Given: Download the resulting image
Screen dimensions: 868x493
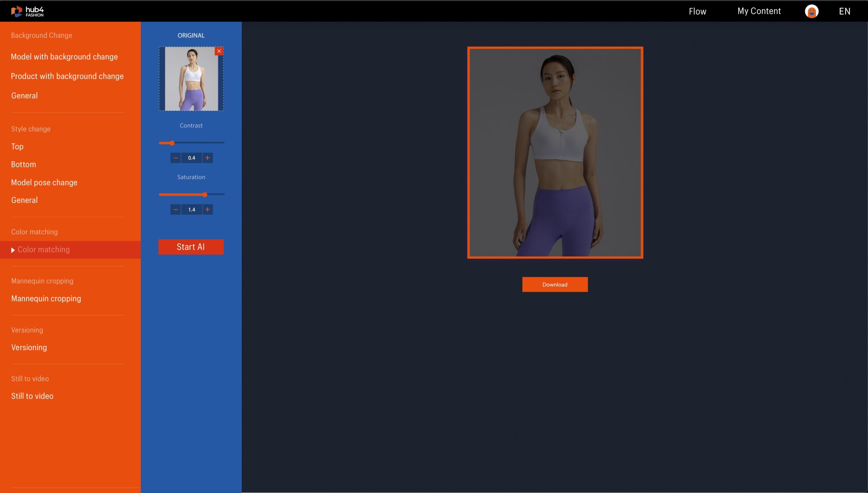Looking at the screenshot, I should (555, 284).
